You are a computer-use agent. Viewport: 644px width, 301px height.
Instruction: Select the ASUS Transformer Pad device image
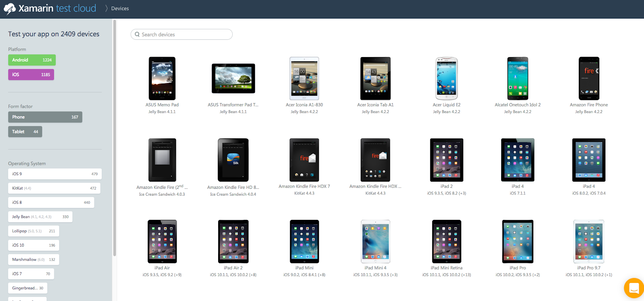[x=233, y=78]
